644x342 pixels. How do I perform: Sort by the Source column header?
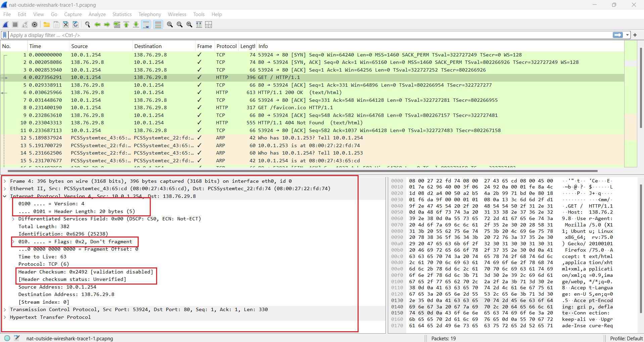tap(101, 46)
